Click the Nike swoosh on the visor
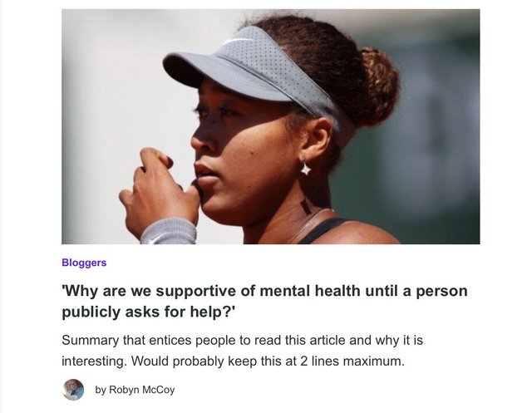The height and width of the screenshot is (413, 532). click(x=239, y=41)
